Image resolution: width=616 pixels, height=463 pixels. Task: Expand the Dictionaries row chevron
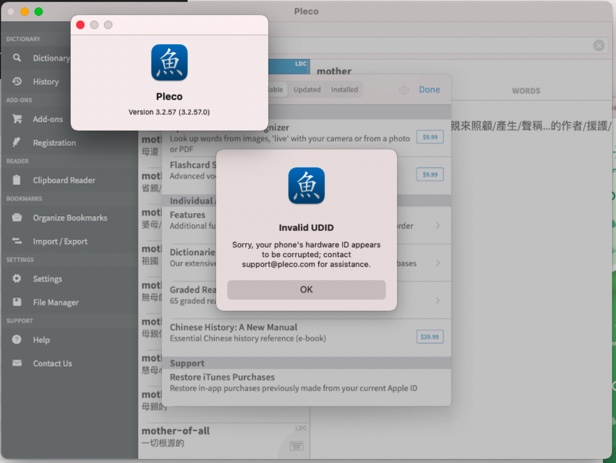tap(438, 263)
